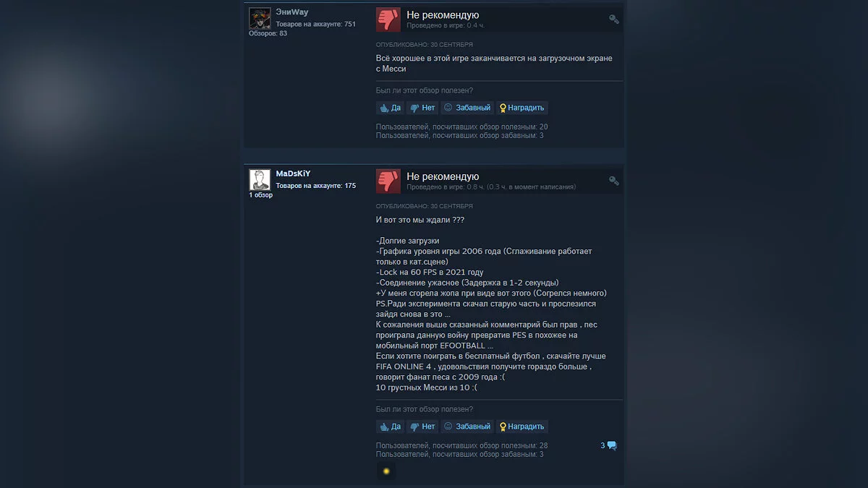Screen dimensions: 868x488
Task: Click the red thumbs-down icon on MaDsKiY's review
Action: coord(388,181)
